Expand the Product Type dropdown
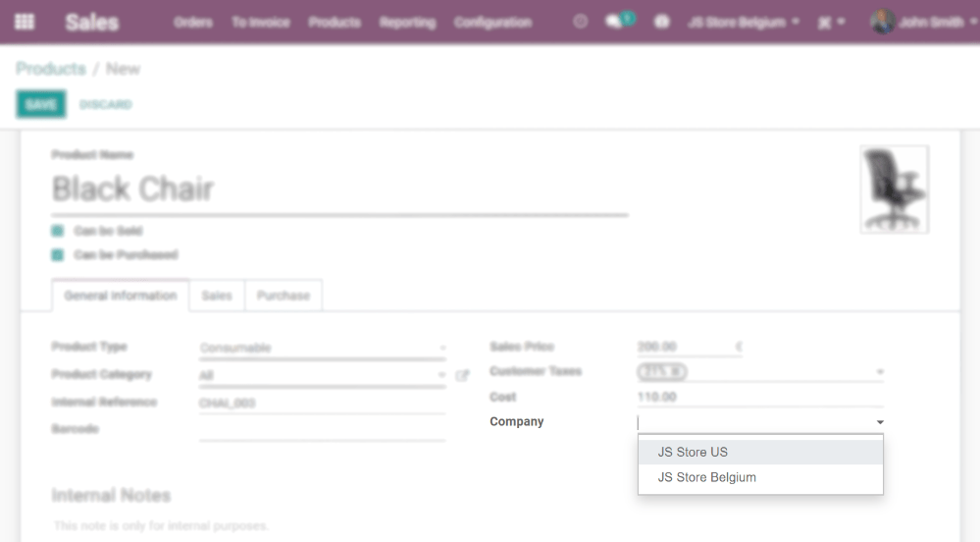The width and height of the screenshot is (980, 542). tap(442, 349)
